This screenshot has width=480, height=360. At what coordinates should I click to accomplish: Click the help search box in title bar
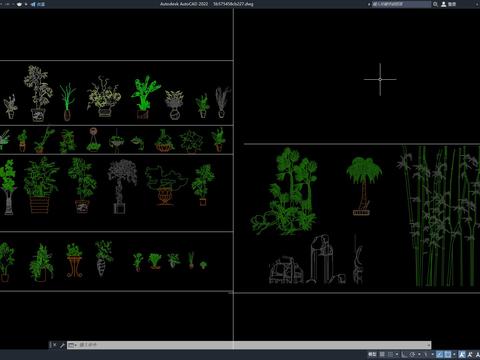[x=401, y=4]
